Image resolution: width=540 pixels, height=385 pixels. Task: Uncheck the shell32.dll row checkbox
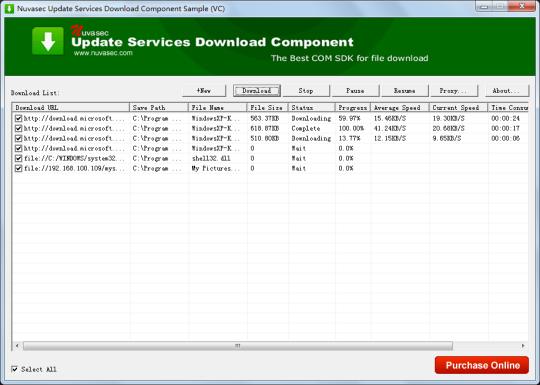coord(18,158)
